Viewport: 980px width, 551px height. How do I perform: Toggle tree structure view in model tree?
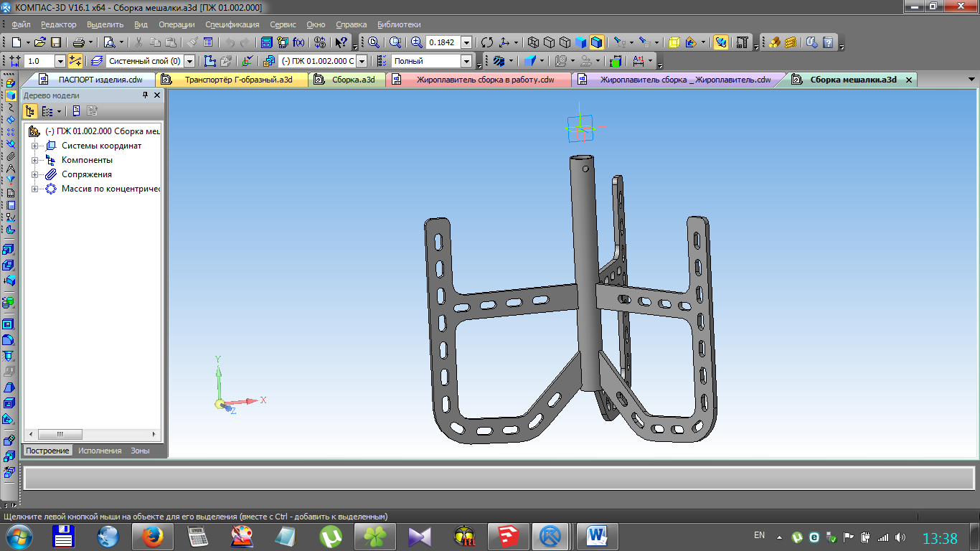coord(30,111)
